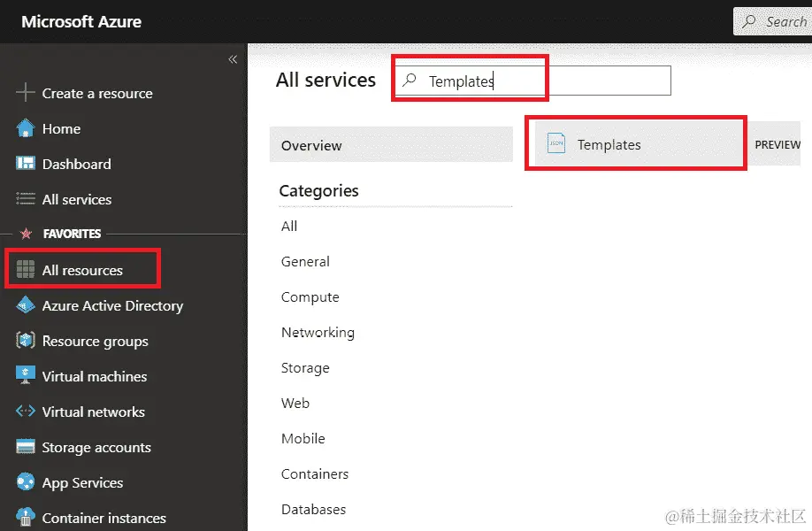812x531 pixels.
Task: Click the FAVORITES star icon
Action: [26, 234]
